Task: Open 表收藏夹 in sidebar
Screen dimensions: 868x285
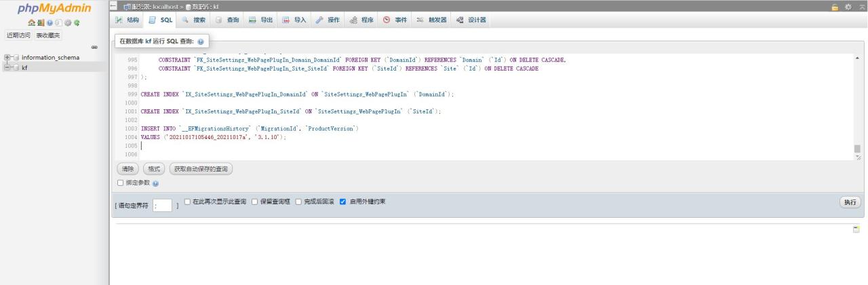Action: (48, 35)
